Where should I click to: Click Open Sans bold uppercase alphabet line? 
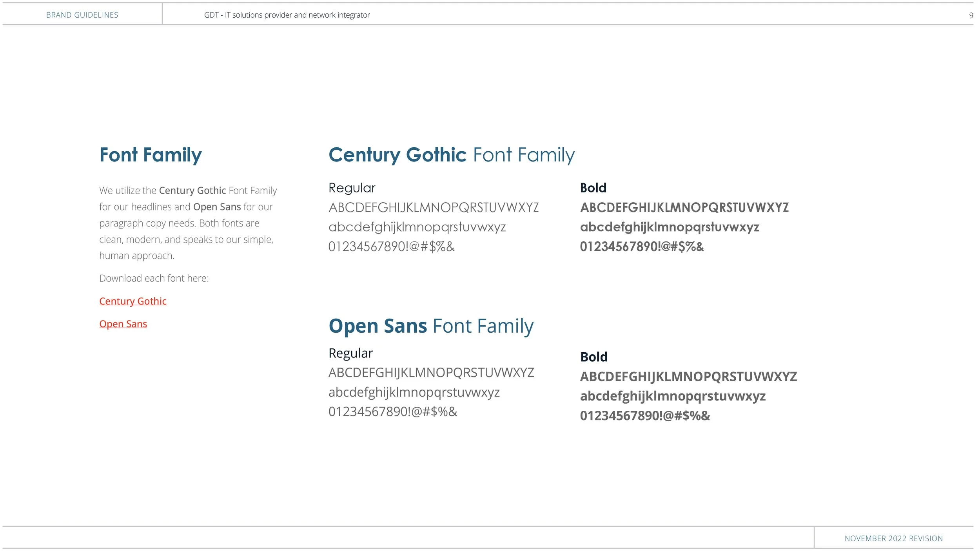click(x=688, y=377)
